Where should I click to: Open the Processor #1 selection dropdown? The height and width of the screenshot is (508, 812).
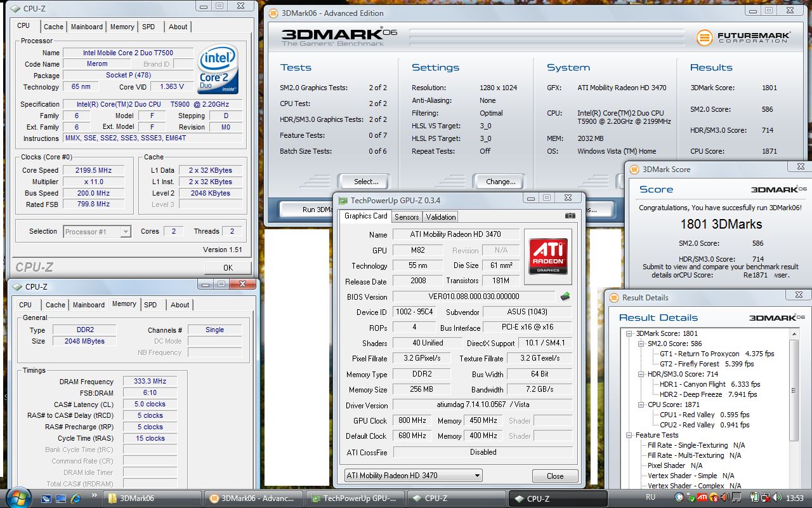pos(97,232)
